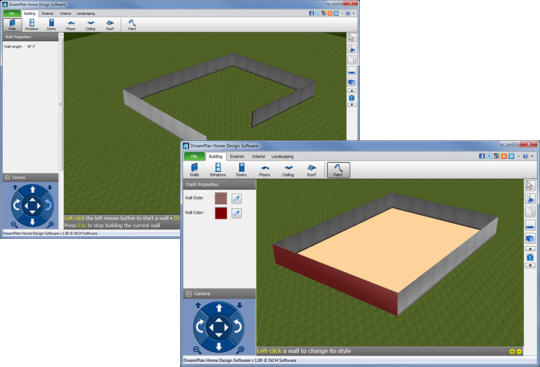The image size is (540, 367).
Task: Switch to Interior tab in back window
Action: point(65,13)
